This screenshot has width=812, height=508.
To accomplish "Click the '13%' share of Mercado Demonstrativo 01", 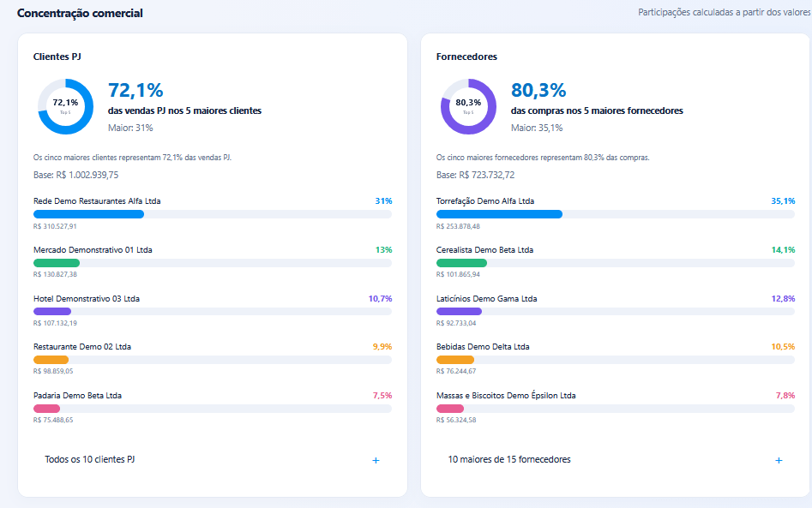I will coord(384,250).
